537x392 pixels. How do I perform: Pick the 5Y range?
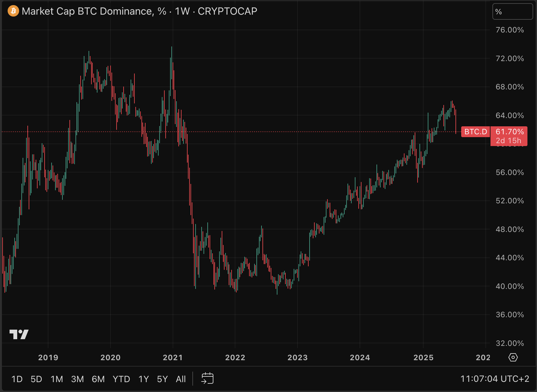pos(162,379)
